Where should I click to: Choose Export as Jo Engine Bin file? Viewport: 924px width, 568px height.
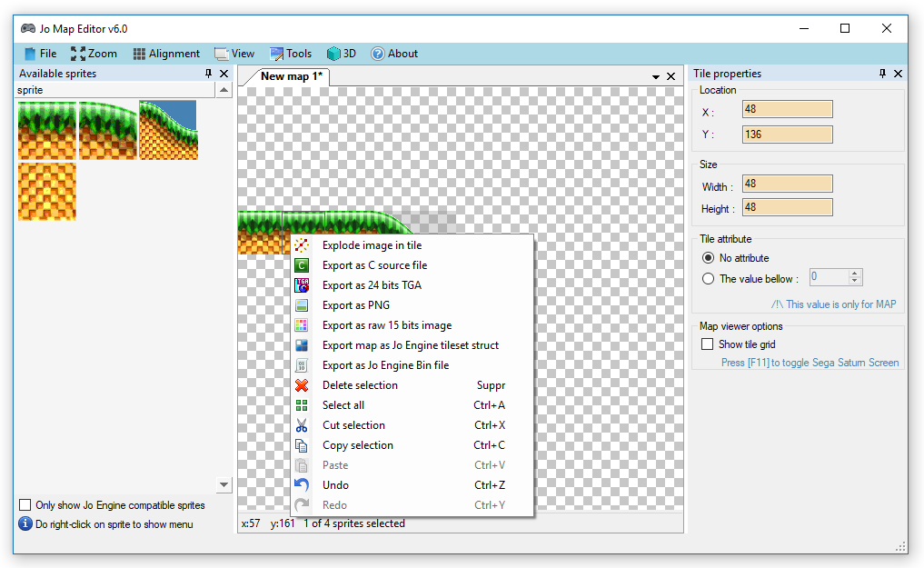coord(412,365)
